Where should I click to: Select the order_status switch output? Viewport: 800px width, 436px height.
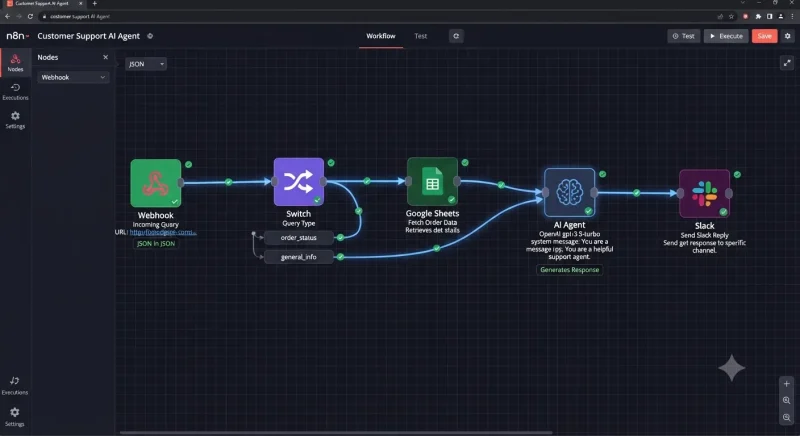tap(298, 238)
